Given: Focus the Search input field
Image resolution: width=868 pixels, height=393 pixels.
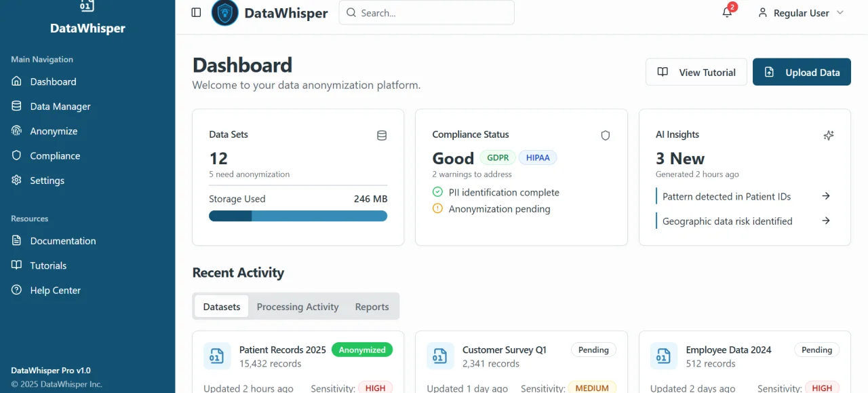Looking at the screenshot, I should pyautogui.click(x=427, y=13).
